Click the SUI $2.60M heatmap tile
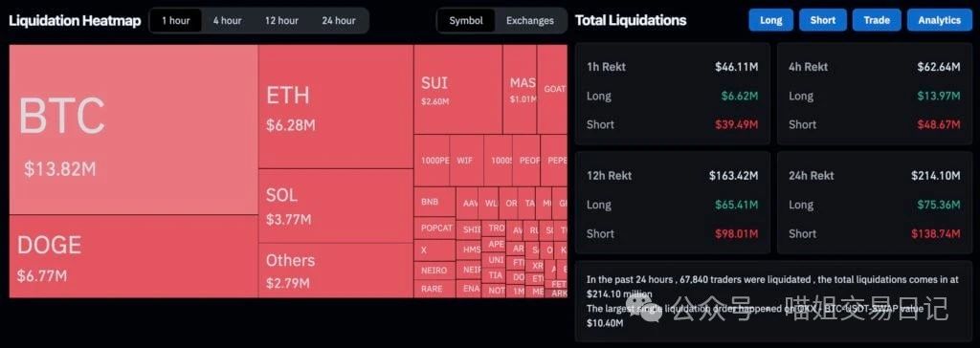 (457, 89)
